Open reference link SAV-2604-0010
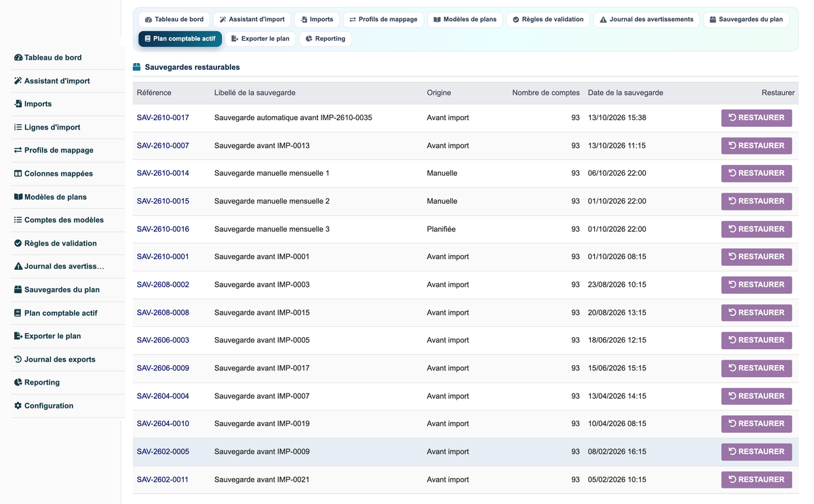The width and height of the screenshot is (814, 504). [163, 423]
